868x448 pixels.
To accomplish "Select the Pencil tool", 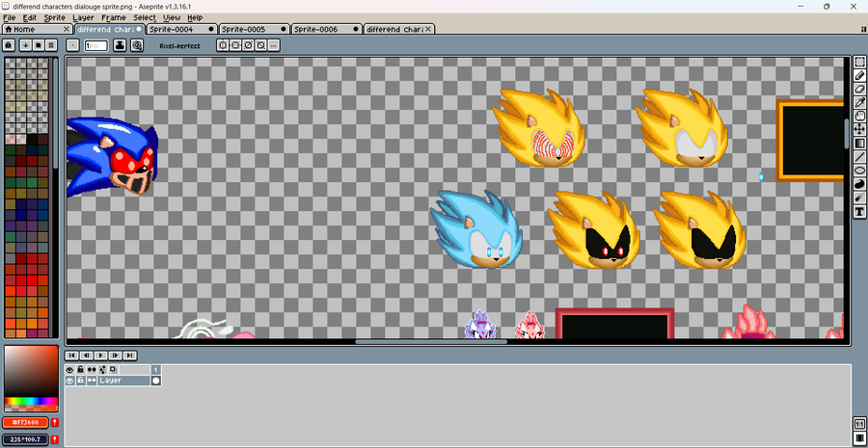I will click(859, 75).
